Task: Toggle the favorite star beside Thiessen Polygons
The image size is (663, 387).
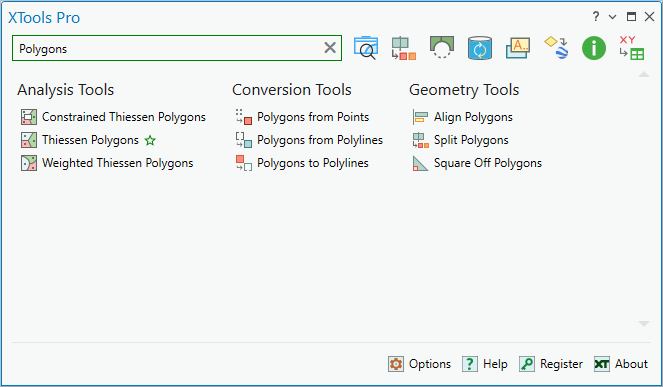Action: (150, 140)
